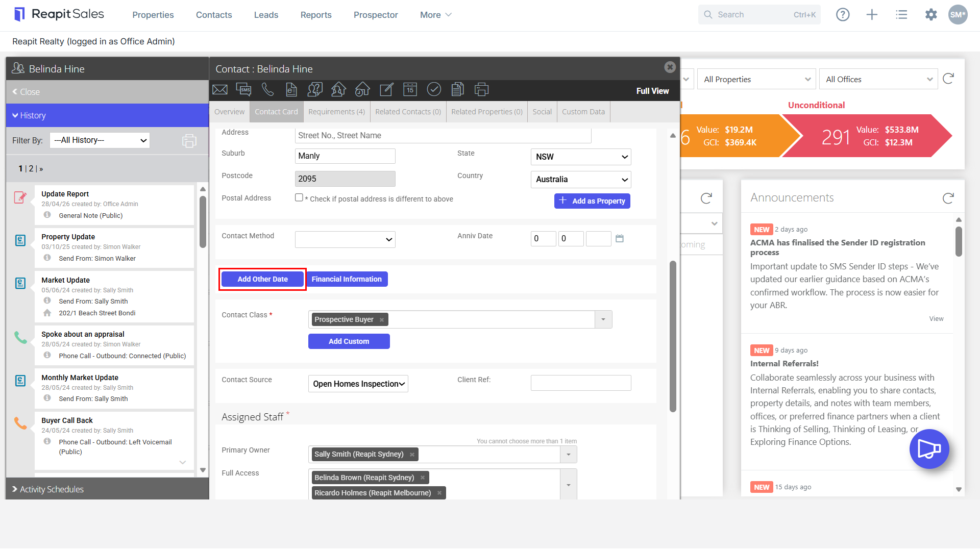The height and width of the screenshot is (551, 980).
Task: Click the Financial Information button
Action: [x=347, y=279]
